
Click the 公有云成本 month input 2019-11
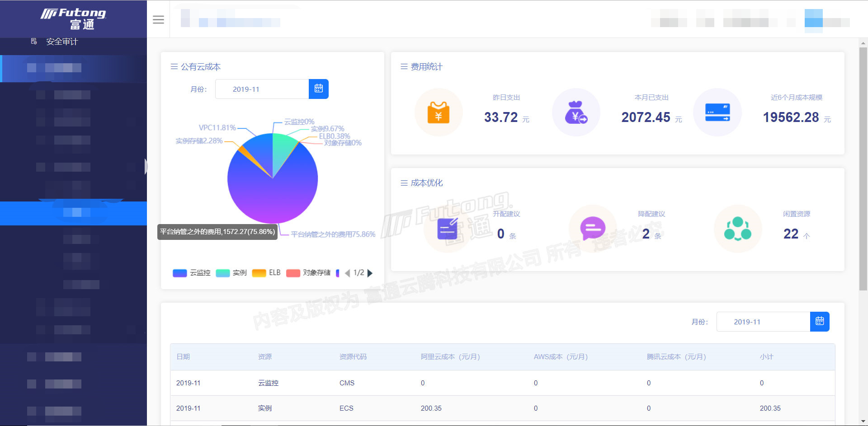tap(262, 89)
